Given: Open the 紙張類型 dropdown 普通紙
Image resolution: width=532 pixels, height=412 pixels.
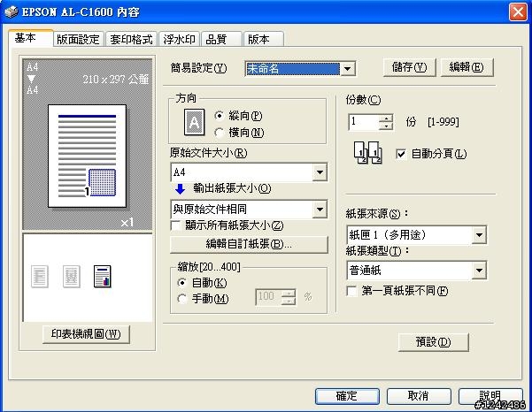Looking at the screenshot, I should [x=417, y=271].
